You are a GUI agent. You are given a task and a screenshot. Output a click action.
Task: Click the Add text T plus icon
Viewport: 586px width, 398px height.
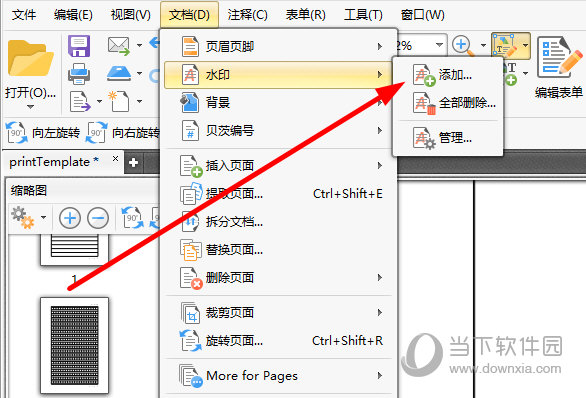511,74
